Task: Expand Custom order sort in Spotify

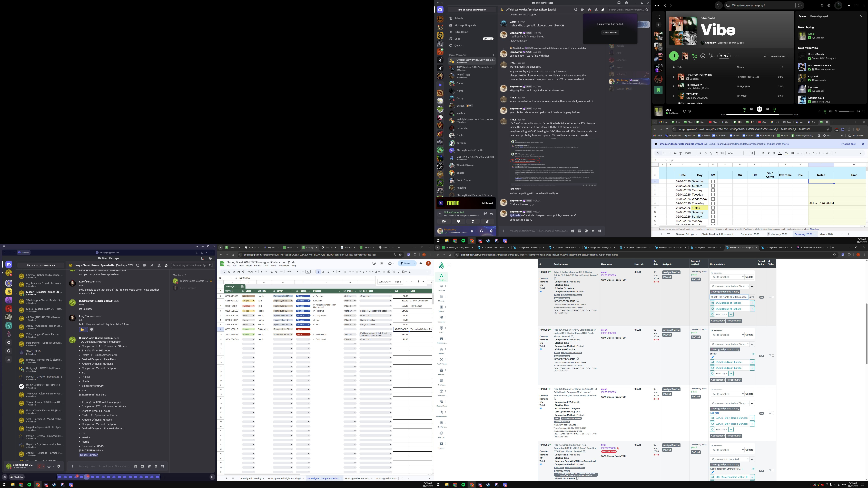Action: (x=780, y=56)
